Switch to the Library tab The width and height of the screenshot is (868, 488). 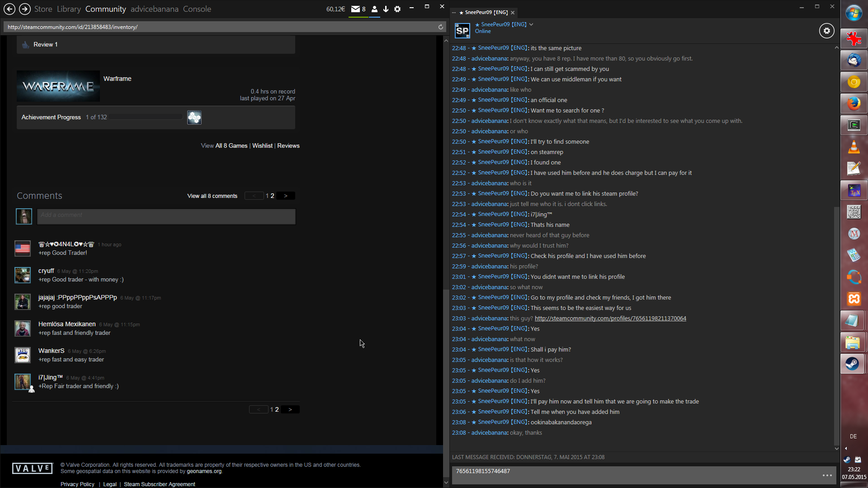click(x=69, y=9)
